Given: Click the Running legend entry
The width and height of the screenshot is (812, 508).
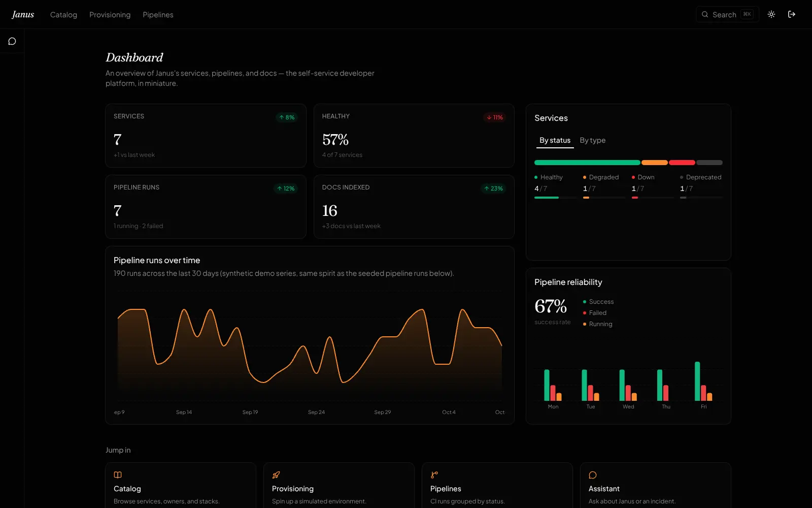Looking at the screenshot, I should [x=598, y=324].
